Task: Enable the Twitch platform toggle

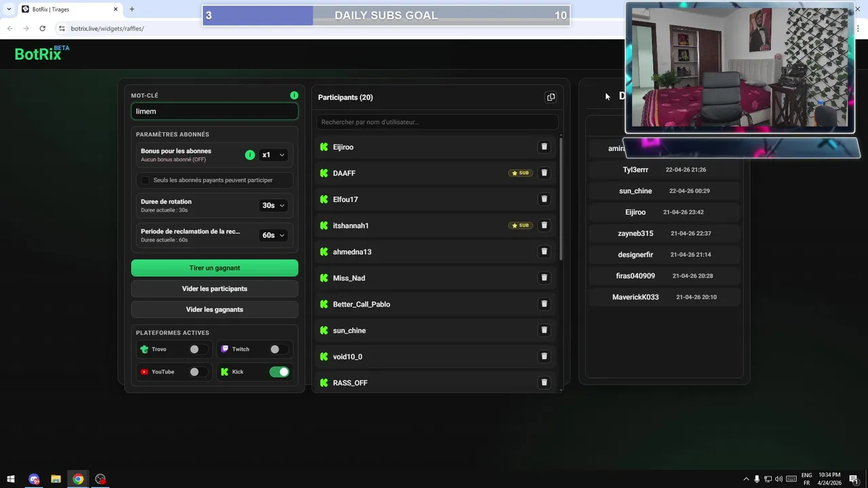Action: [279, 349]
